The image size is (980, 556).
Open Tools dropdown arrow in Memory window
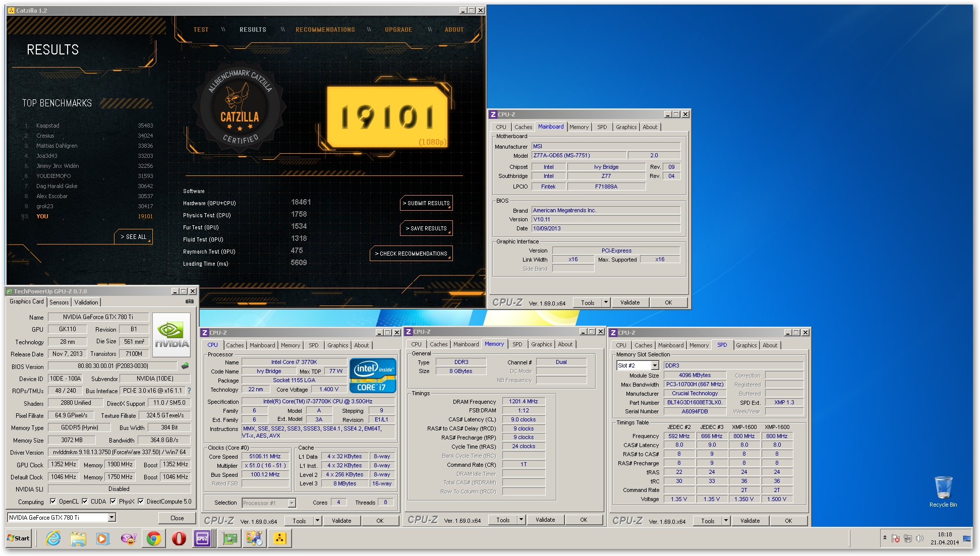point(521,520)
